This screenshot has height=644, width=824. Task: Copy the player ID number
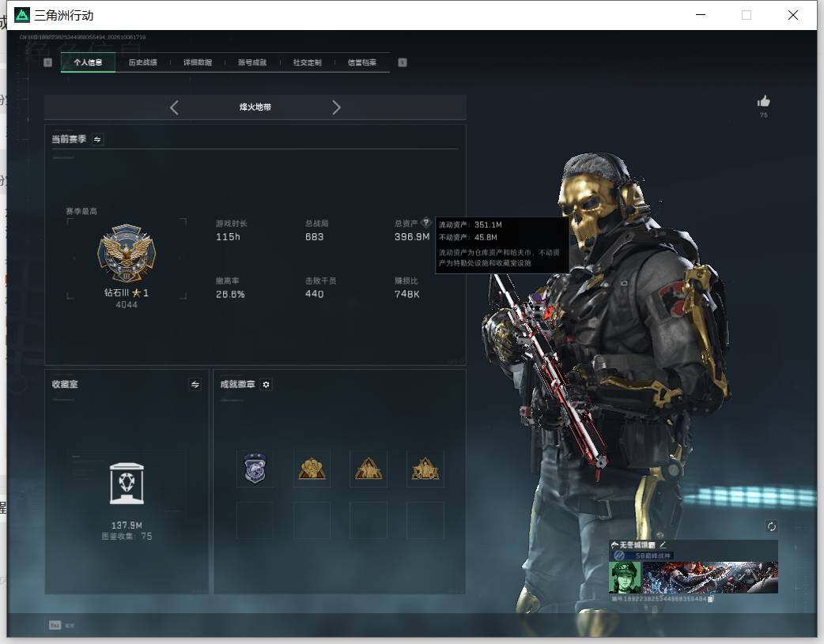(x=710, y=599)
